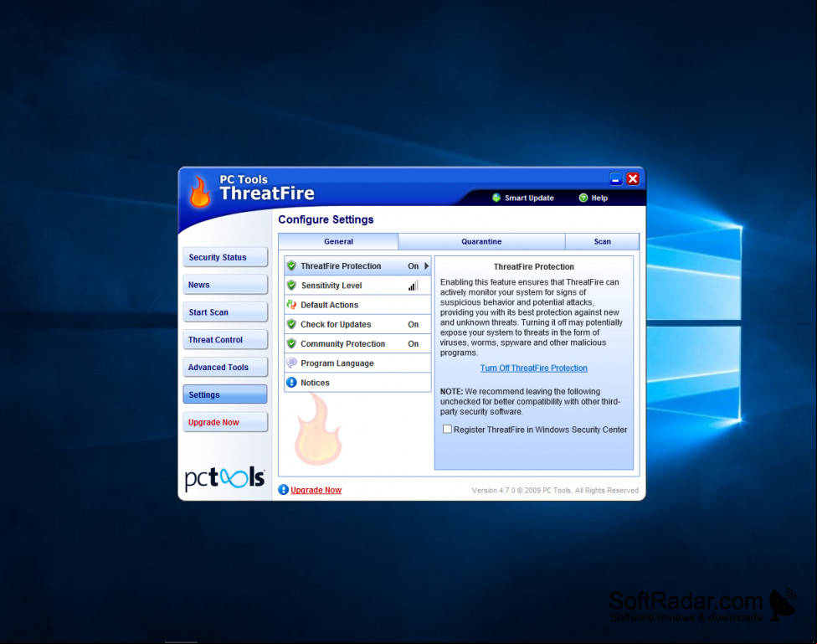Click the Smart Update globe icon

click(x=496, y=198)
